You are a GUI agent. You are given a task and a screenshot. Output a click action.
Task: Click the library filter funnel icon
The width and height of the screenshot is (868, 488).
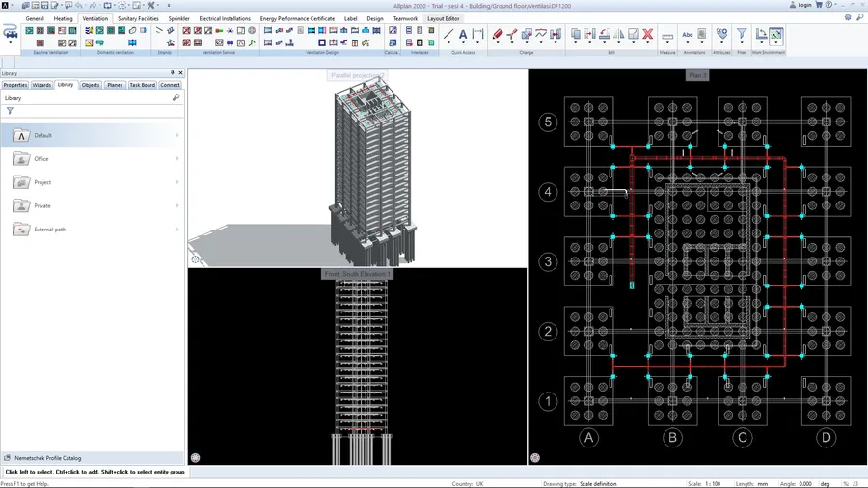point(10,111)
